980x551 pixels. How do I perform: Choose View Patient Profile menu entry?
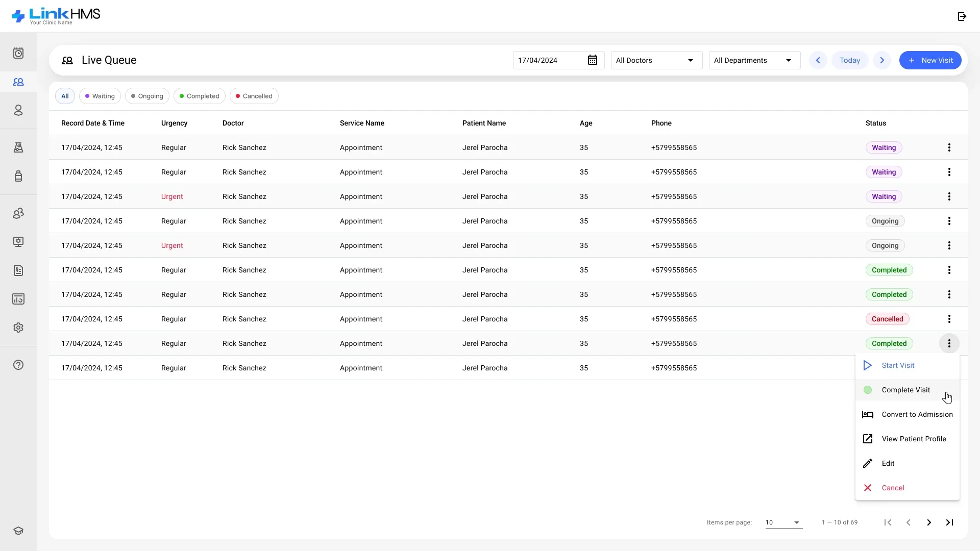[908, 439]
